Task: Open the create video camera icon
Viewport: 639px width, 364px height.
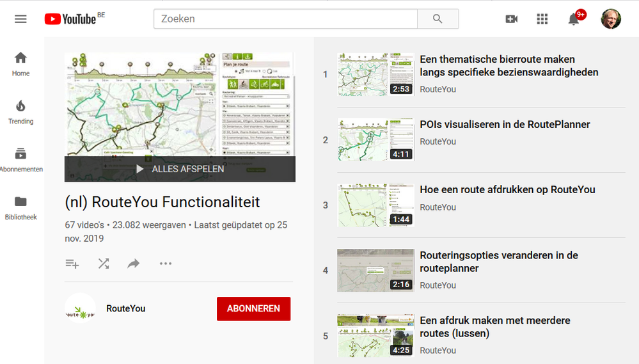Action: (512, 19)
